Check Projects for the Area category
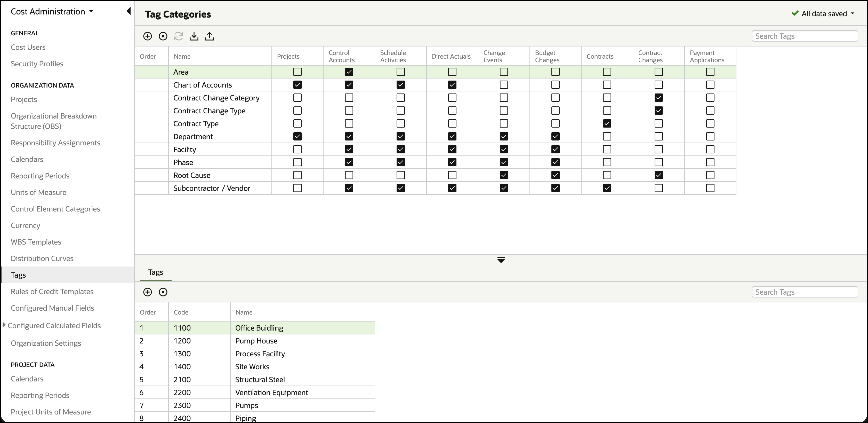The height and width of the screenshot is (423, 868). click(298, 72)
